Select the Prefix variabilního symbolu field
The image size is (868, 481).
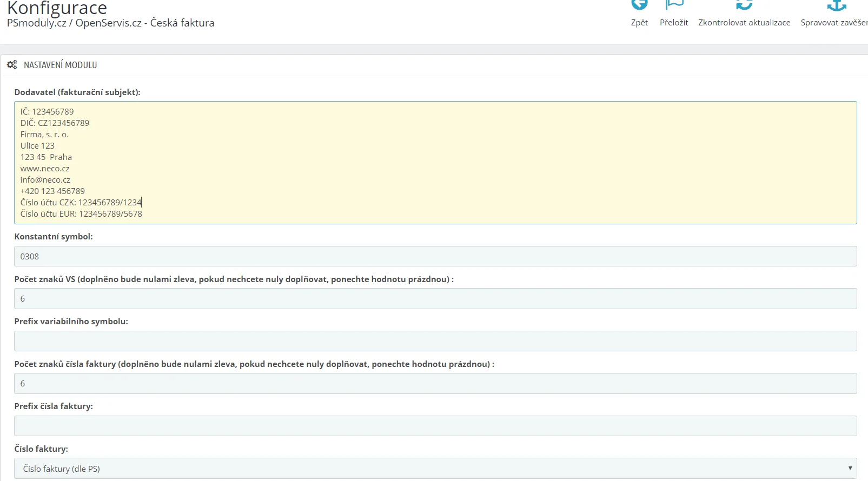[435, 341]
